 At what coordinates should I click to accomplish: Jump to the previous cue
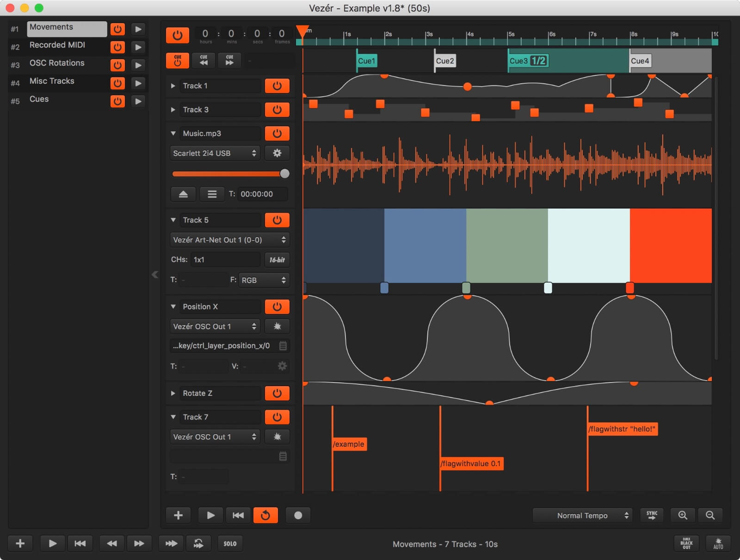coord(204,61)
